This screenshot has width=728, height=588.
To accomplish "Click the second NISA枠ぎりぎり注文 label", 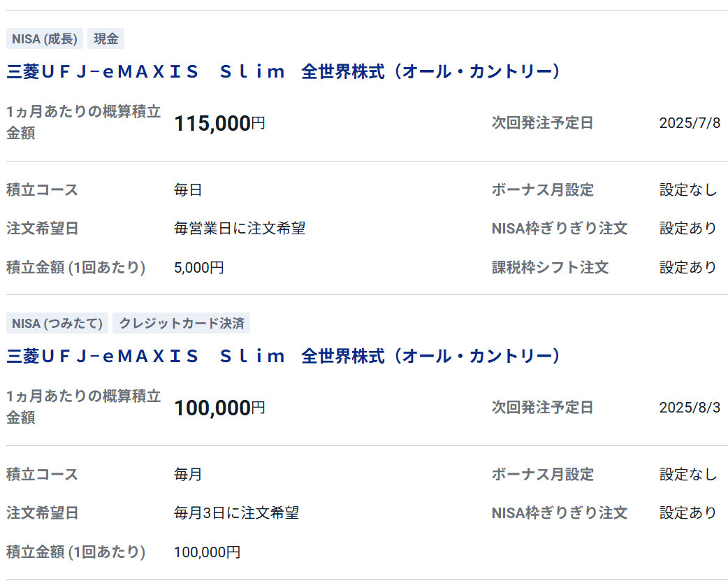I will 560,513.
